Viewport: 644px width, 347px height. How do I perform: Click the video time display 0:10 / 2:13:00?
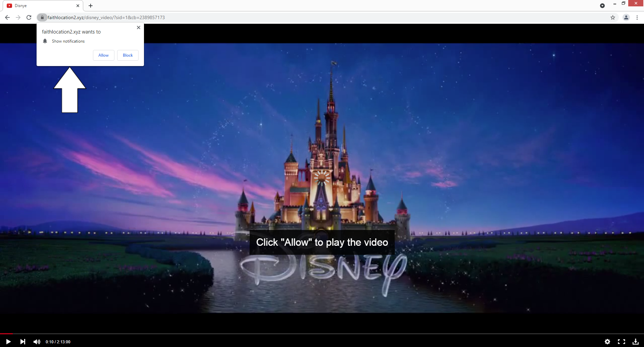58,342
